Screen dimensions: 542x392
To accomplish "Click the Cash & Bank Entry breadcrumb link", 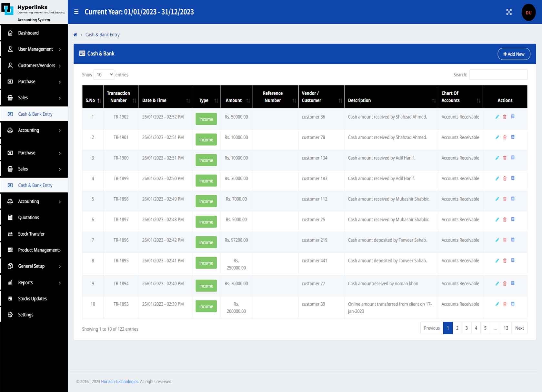I will (102, 34).
